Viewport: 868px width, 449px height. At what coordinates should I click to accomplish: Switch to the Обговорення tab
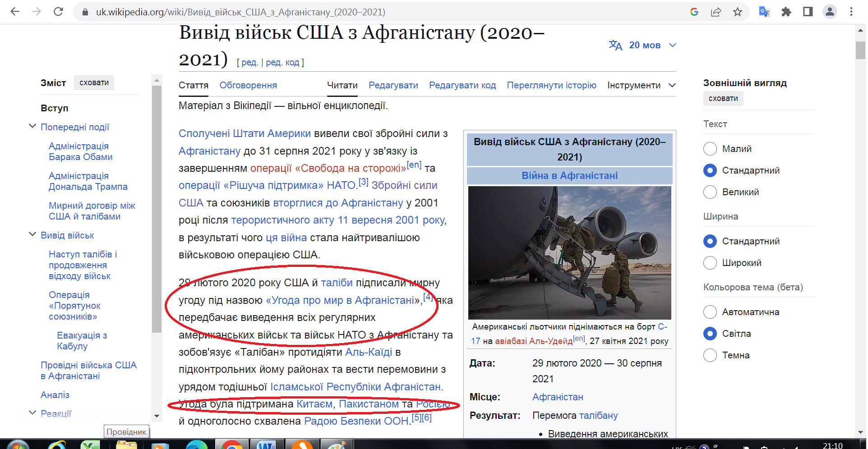pos(248,85)
